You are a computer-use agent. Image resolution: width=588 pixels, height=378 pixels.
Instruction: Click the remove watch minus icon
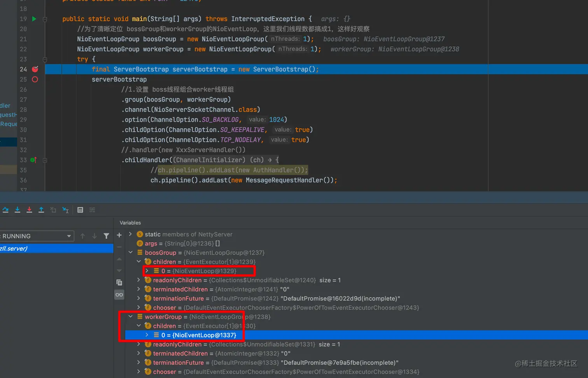pos(119,247)
